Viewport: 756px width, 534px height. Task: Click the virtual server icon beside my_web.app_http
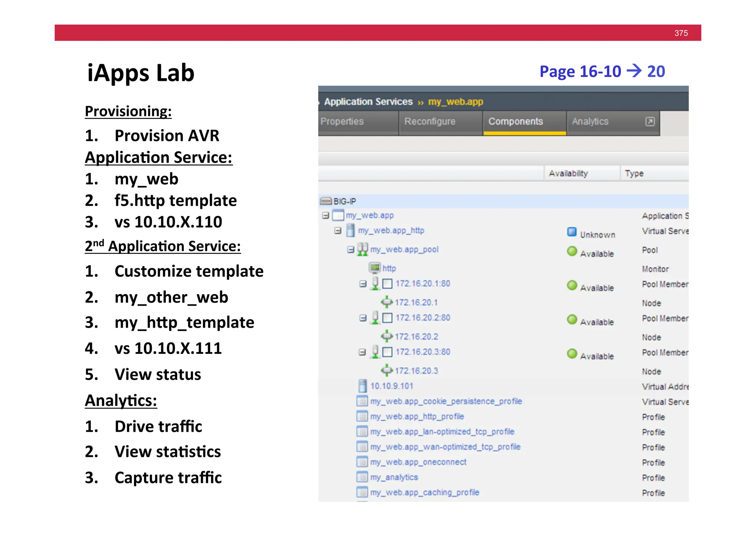point(351,230)
